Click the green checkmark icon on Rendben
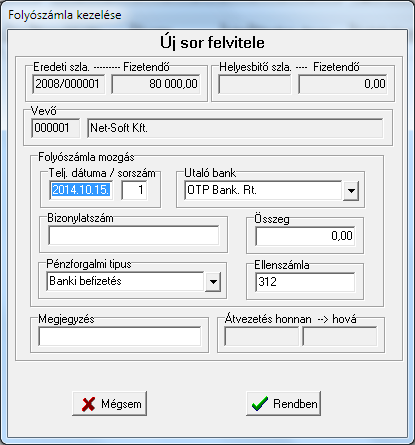The width and height of the screenshot is (415, 445). click(x=260, y=403)
